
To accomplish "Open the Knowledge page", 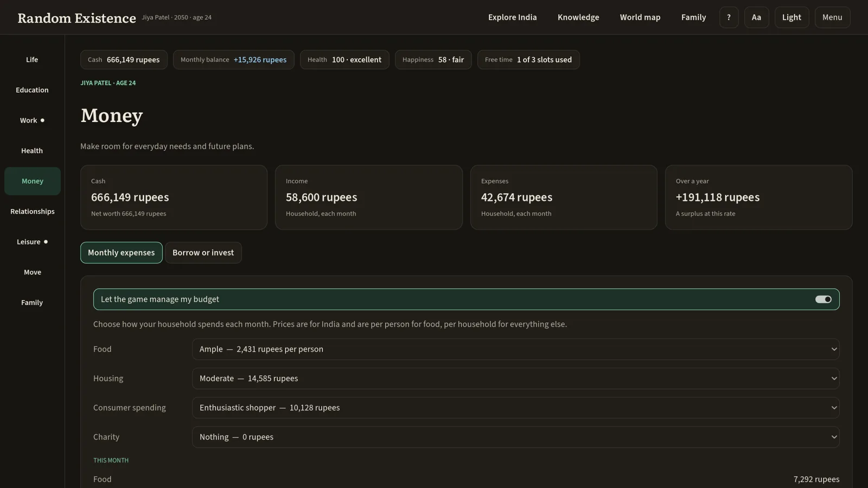I will pos(578,17).
